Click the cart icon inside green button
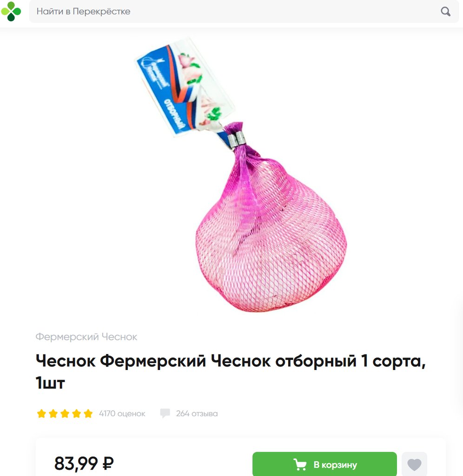This screenshot has height=476, width=463. point(300,465)
